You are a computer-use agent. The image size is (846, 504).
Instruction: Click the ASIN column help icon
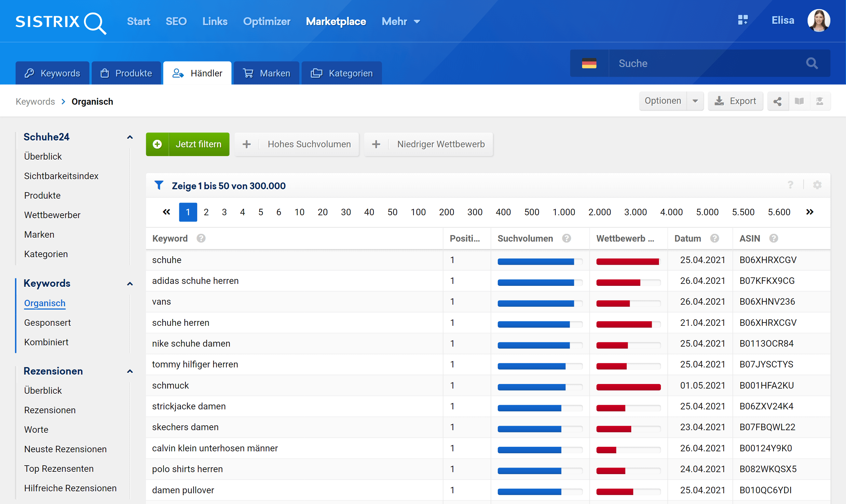[774, 238]
